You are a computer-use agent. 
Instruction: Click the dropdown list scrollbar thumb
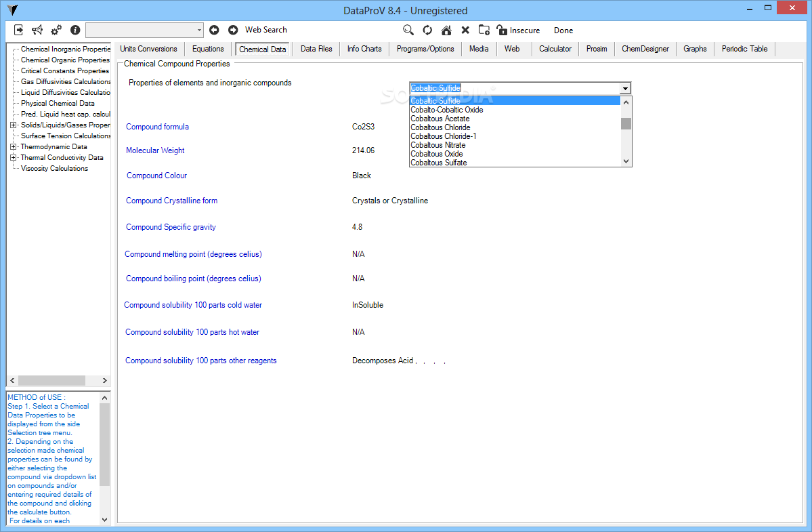coord(626,123)
